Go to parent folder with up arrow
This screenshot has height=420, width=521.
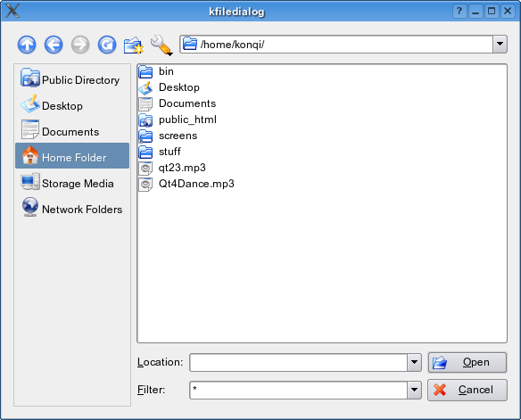coord(27,45)
